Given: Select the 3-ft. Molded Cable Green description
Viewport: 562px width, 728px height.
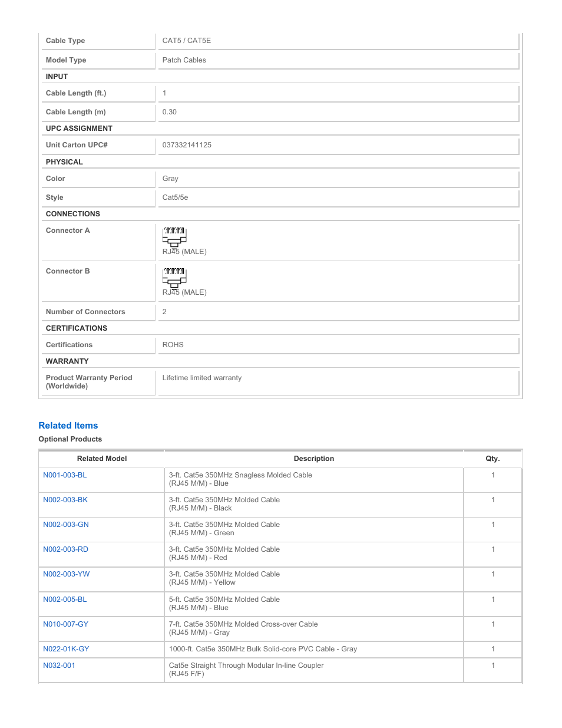Looking at the screenshot, I should click(224, 529).
